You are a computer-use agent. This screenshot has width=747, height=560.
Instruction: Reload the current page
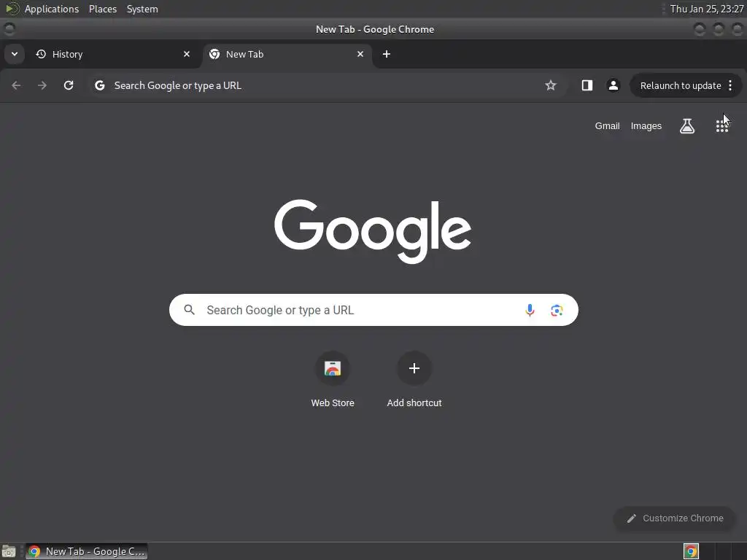69,86
